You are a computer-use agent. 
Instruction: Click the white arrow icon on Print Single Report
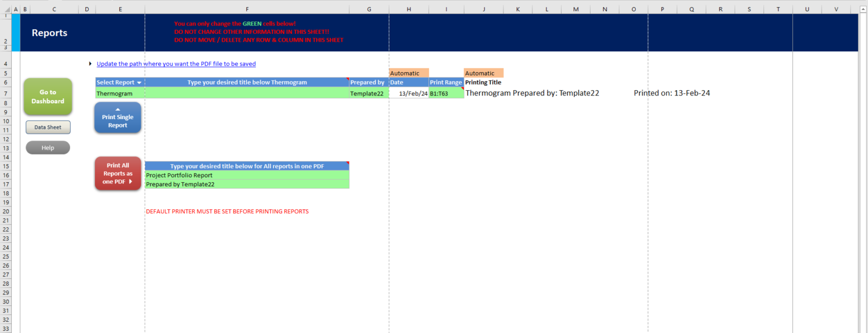coord(118,110)
